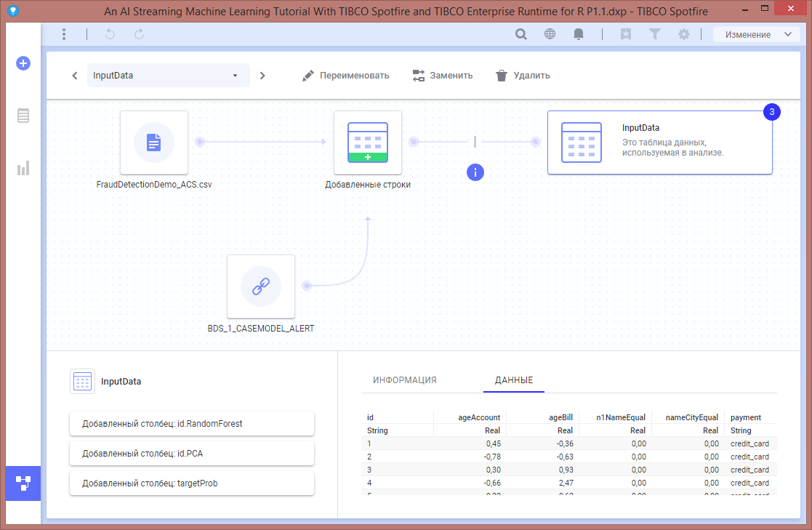Viewport: 812px width, 530px height.
Task: Open notifications bell icon
Action: [579, 34]
